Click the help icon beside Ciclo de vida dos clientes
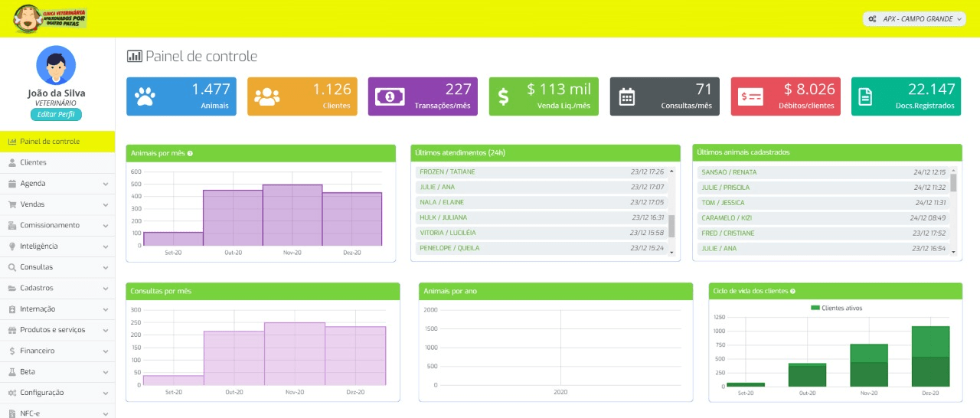980x418 pixels. click(792, 292)
